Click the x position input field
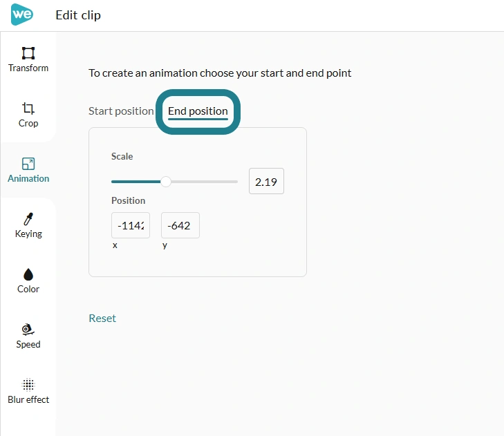 click(x=131, y=225)
